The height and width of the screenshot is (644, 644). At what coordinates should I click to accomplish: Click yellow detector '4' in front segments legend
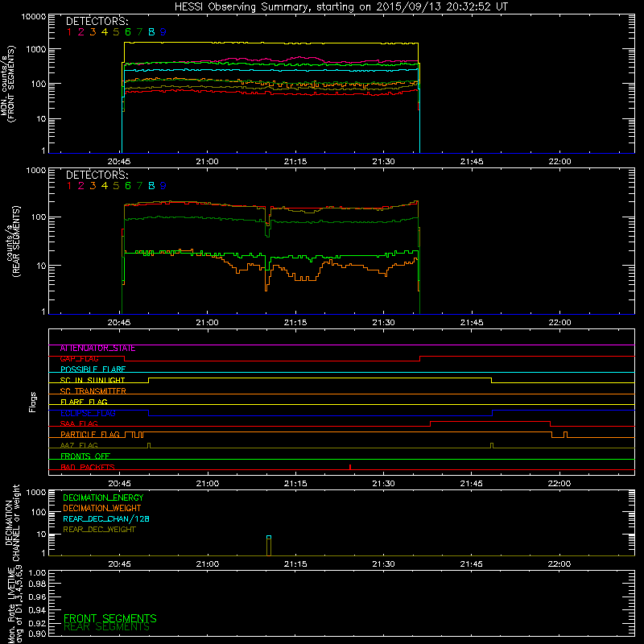tap(105, 32)
